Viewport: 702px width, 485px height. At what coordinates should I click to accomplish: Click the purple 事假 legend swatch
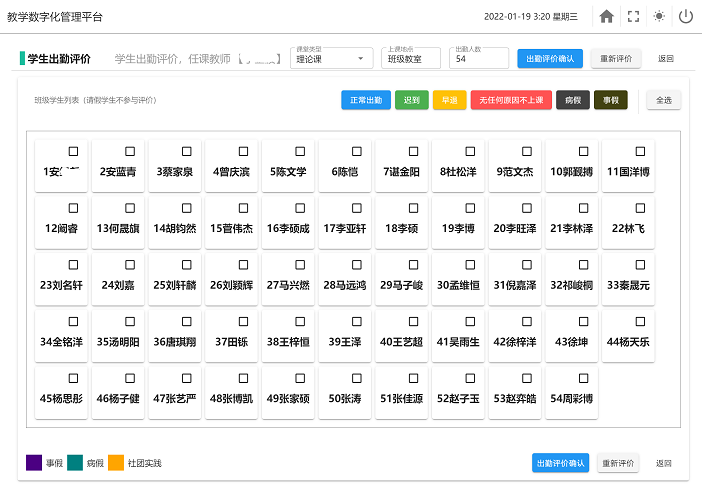pos(34,463)
